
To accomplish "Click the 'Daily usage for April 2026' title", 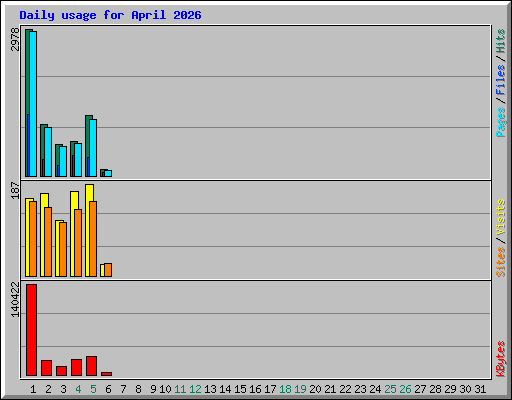I will pos(110,15).
